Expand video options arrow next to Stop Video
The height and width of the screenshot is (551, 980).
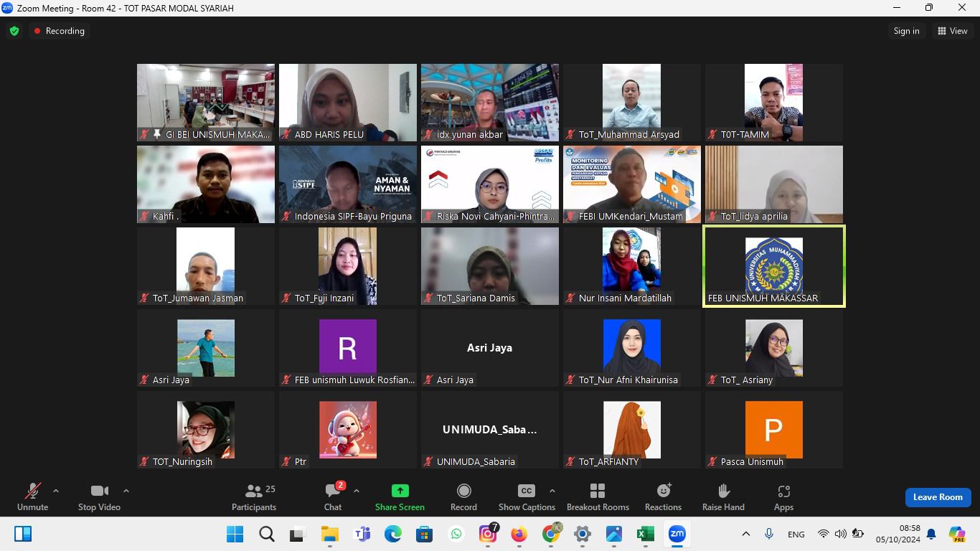click(126, 491)
